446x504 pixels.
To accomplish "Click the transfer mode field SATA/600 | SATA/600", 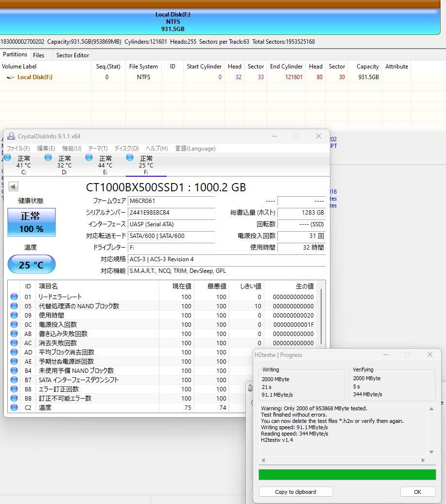I will pos(172,235).
